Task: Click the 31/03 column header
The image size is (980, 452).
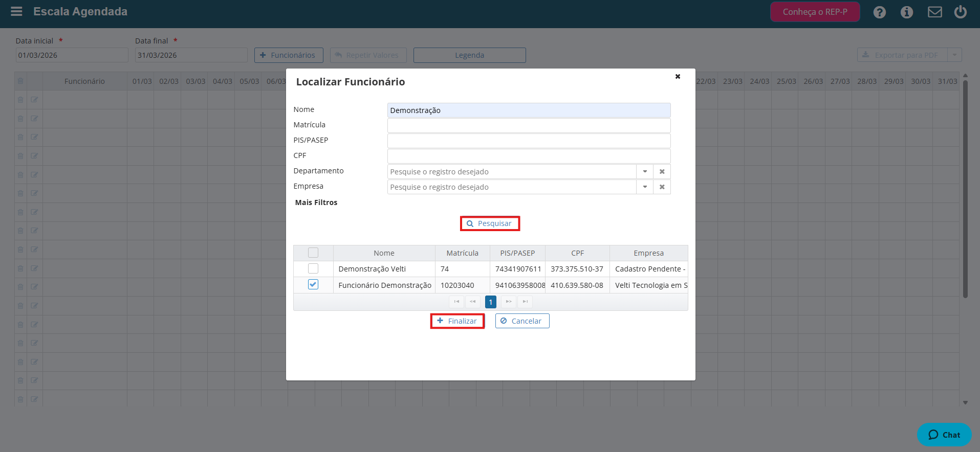Action: pos(947,81)
